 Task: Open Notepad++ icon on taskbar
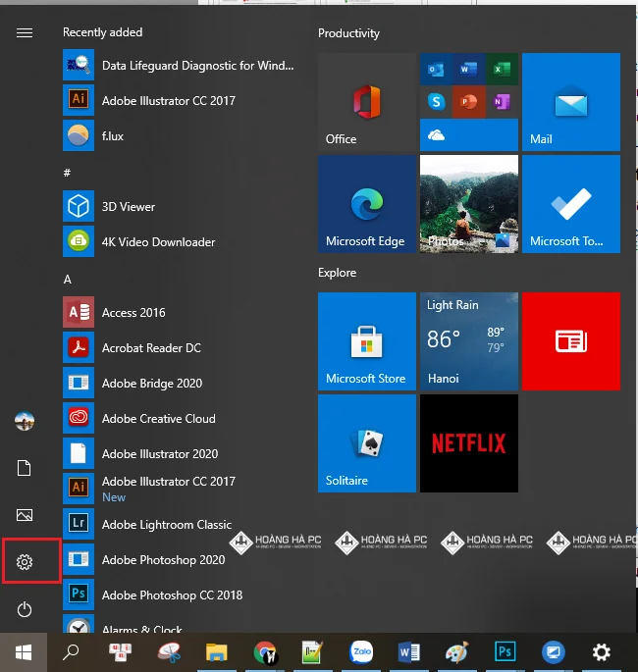[x=312, y=652]
